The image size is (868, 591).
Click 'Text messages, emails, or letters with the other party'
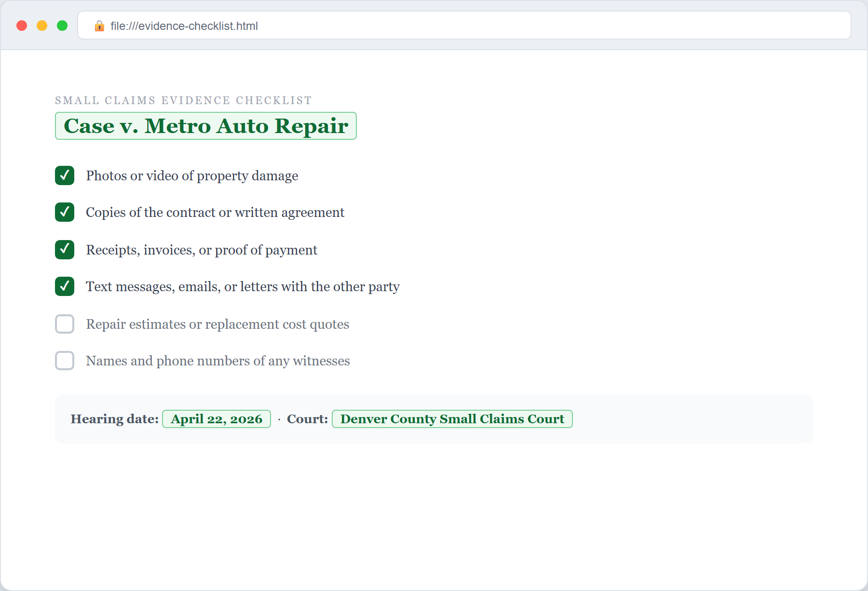click(x=243, y=287)
